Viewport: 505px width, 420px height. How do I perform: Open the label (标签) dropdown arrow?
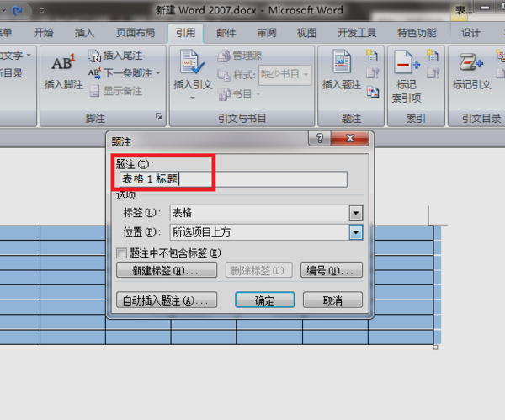point(356,213)
